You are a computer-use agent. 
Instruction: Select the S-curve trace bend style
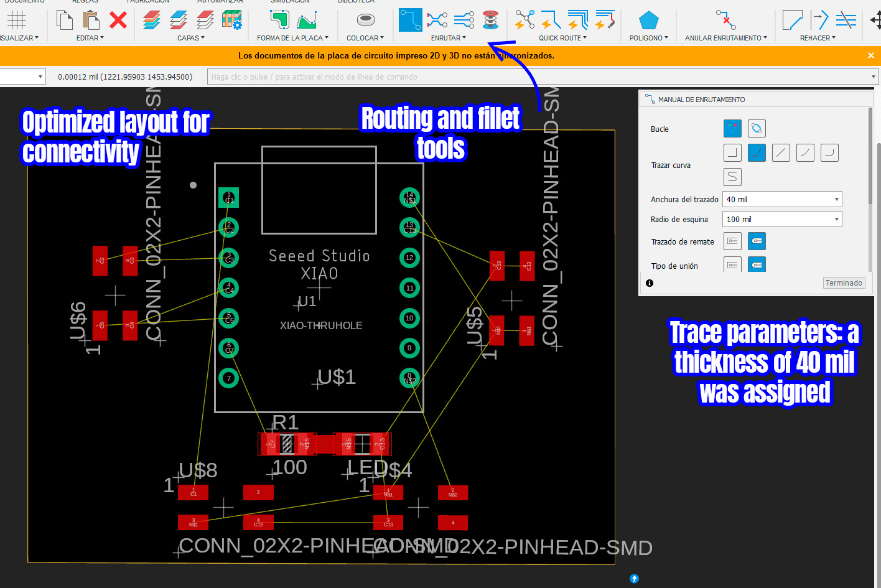(732, 177)
